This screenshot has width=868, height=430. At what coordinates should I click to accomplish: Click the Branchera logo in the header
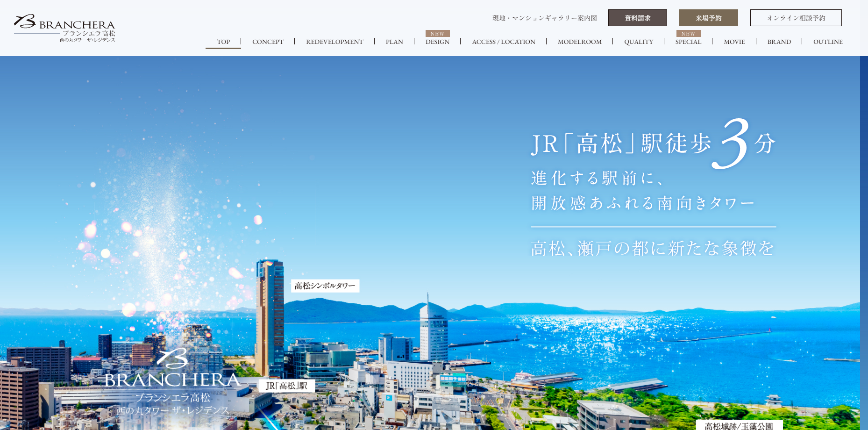tap(64, 28)
